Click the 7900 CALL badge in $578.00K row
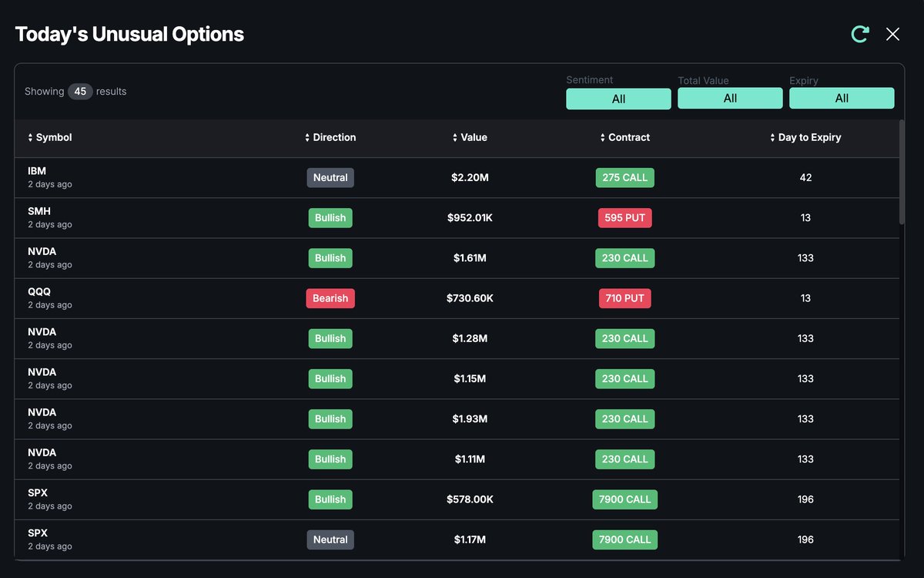Viewport: 924px width, 578px height. 624,499
